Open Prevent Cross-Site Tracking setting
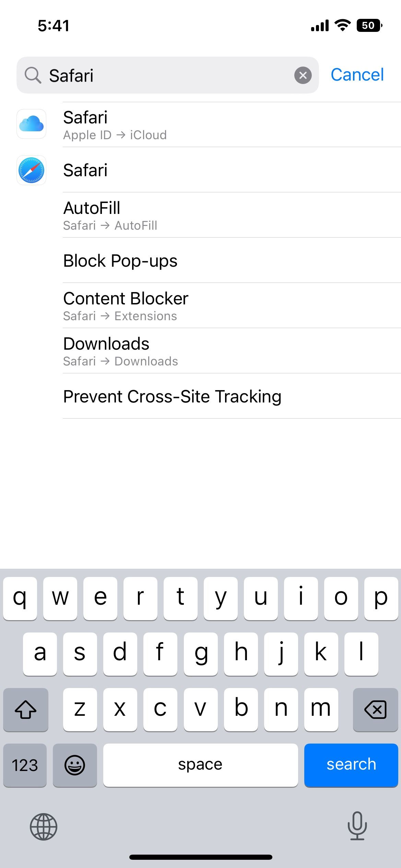Viewport: 401px width, 868px height. pyautogui.click(x=172, y=396)
